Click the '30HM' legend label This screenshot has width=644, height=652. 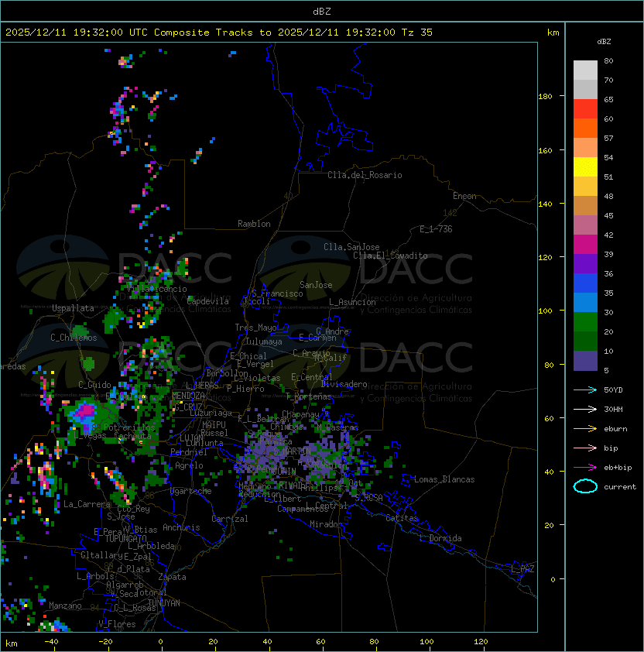(613, 409)
